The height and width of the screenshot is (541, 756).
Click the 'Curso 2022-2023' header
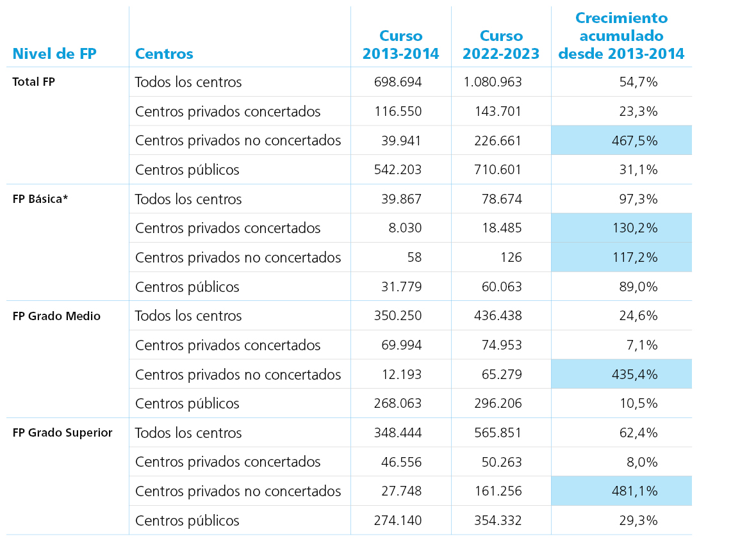[x=501, y=44]
